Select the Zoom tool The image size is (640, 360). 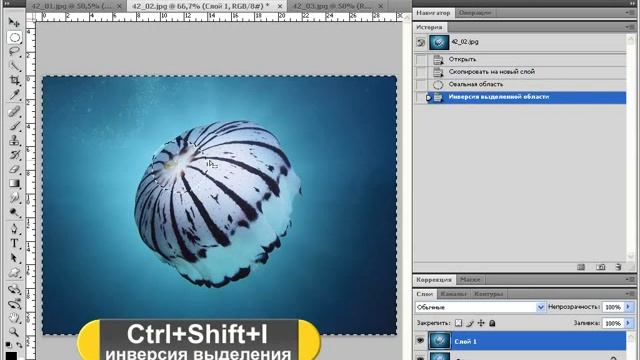14,332
